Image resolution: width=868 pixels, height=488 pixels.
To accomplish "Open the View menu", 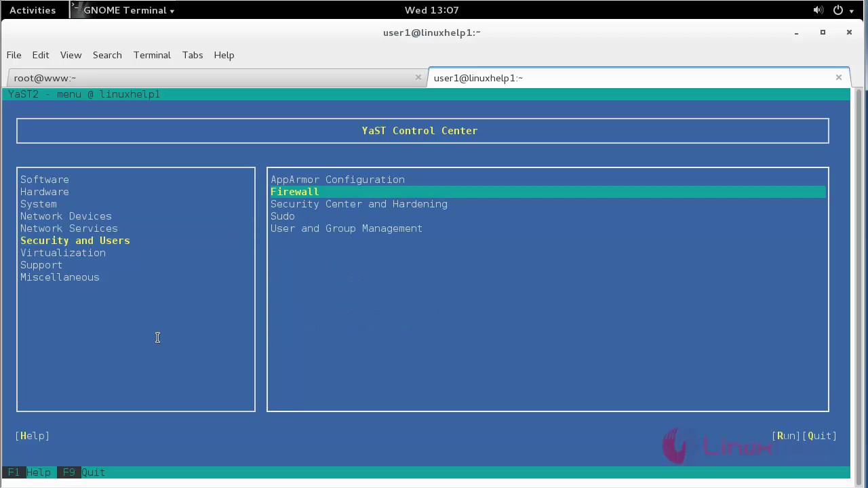I will point(71,55).
